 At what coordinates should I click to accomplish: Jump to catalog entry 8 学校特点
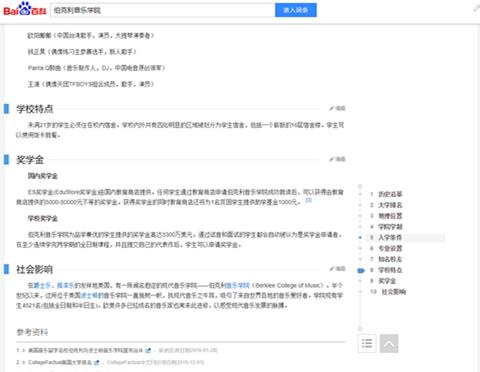tap(390, 270)
